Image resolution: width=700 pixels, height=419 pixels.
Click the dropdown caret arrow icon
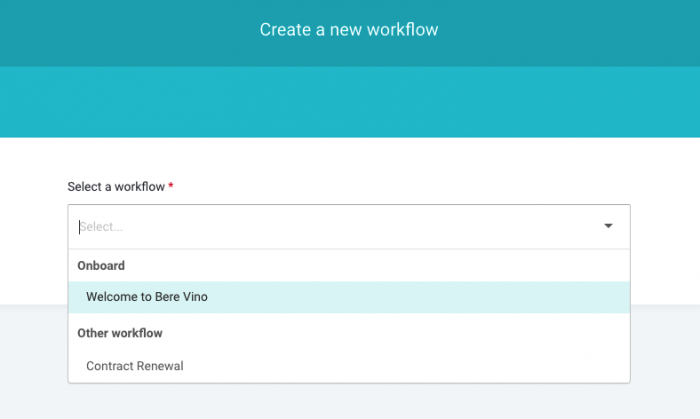608,226
